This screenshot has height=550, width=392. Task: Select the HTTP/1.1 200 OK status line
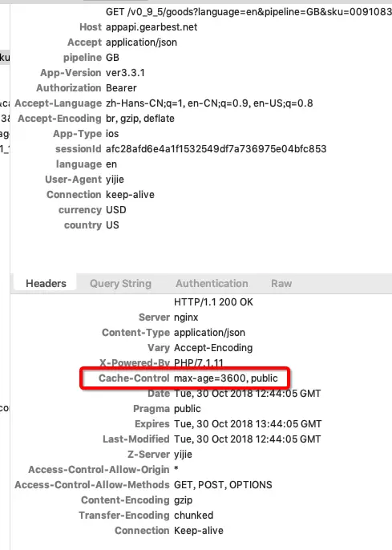click(213, 302)
